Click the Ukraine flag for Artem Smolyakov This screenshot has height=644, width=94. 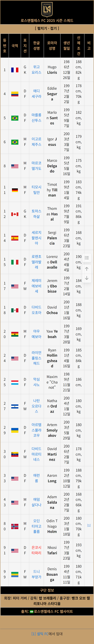pos(15,430)
